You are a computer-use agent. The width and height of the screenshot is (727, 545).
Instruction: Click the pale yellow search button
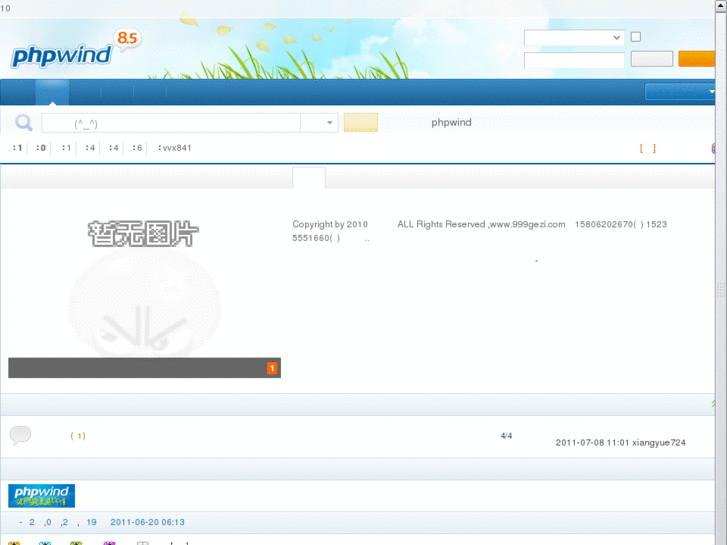coord(361,122)
